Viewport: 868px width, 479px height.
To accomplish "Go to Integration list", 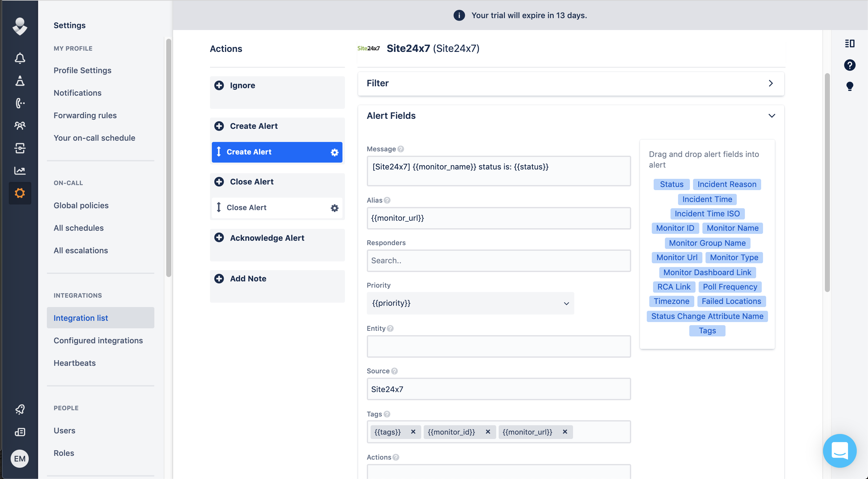I will pyautogui.click(x=100, y=318).
